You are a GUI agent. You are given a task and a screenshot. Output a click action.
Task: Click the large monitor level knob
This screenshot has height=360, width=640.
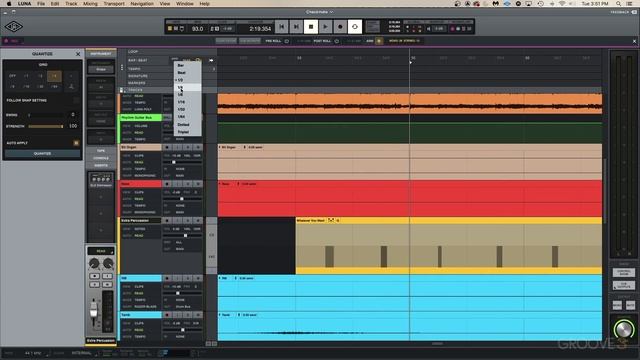coord(623,329)
